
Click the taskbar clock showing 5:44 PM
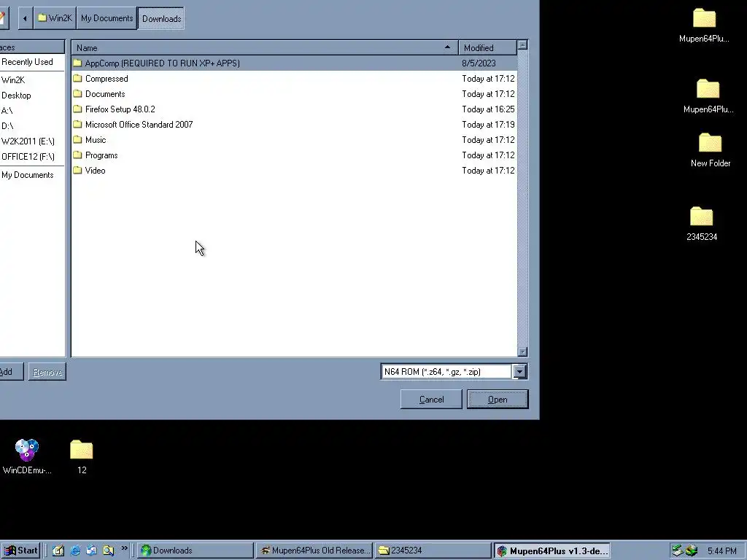tap(721, 551)
